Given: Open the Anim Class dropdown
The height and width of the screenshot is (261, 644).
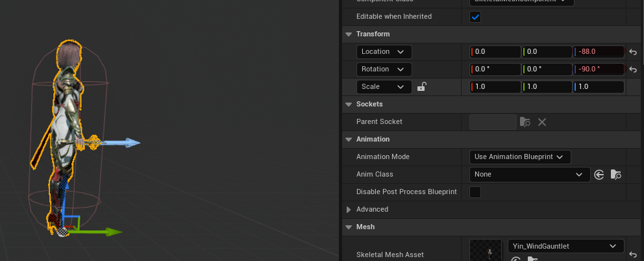Looking at the screenshot, I should click(530, 175).
